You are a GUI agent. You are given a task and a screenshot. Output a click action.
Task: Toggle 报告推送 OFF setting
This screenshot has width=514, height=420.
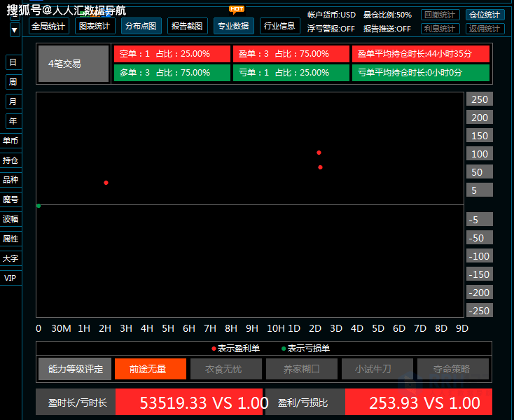click(x=387, y=29)
